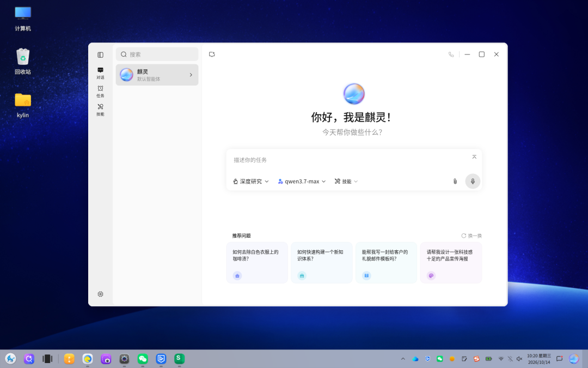Check the battery status icon in tray
Image resolution: width=588 pixels, height=368 pixels.
(x=488, y=359)
